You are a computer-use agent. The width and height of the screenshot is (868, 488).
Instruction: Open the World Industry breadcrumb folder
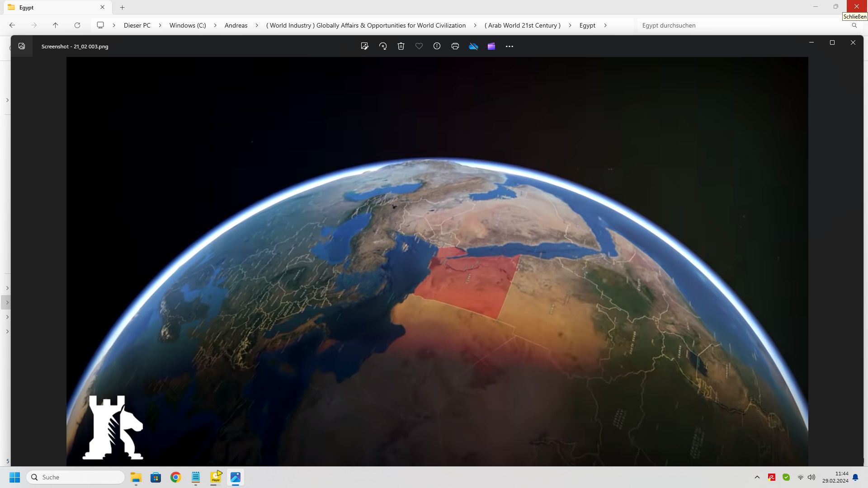(366, 25)
